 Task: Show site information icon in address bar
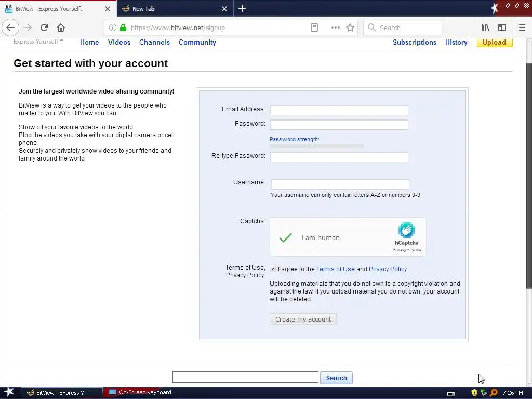tap(113, 28)
